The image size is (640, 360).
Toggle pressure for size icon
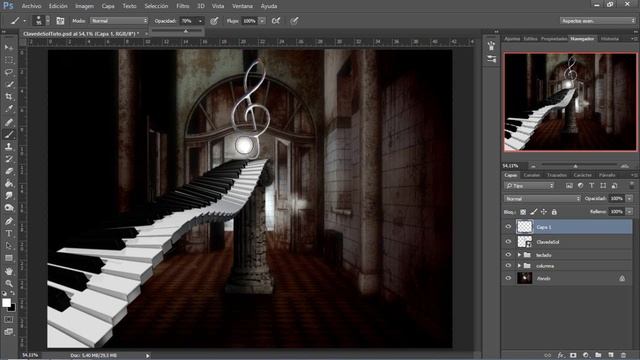(294, 21)
